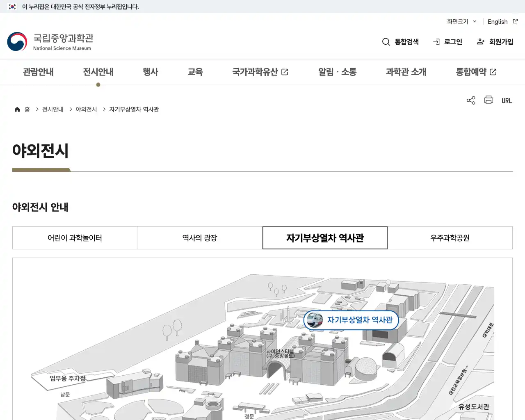The width and height of the screenshot is (525, 420).
Task: Copy the page URL using the URL icon
Action: tap(507, 100)
